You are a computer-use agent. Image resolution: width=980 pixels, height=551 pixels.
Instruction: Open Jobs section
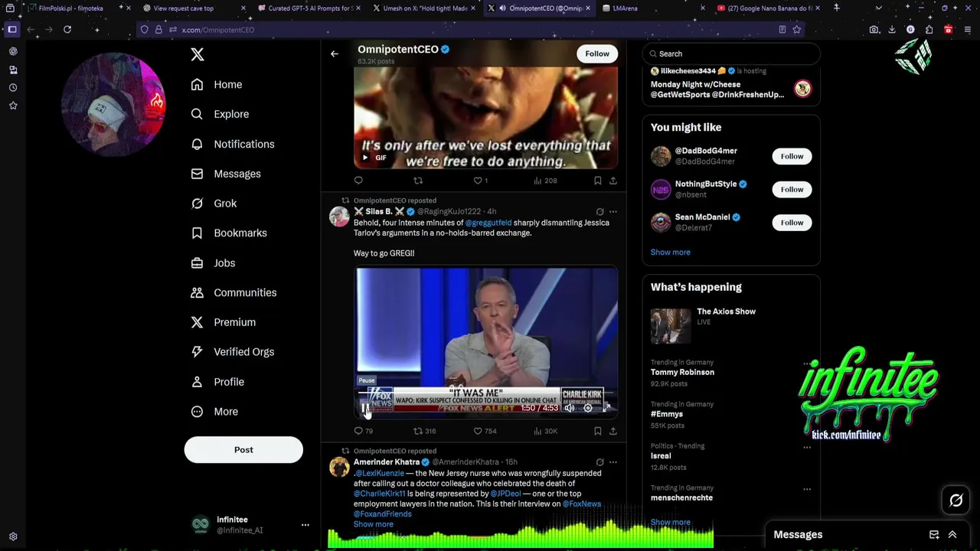pos(213,262)
